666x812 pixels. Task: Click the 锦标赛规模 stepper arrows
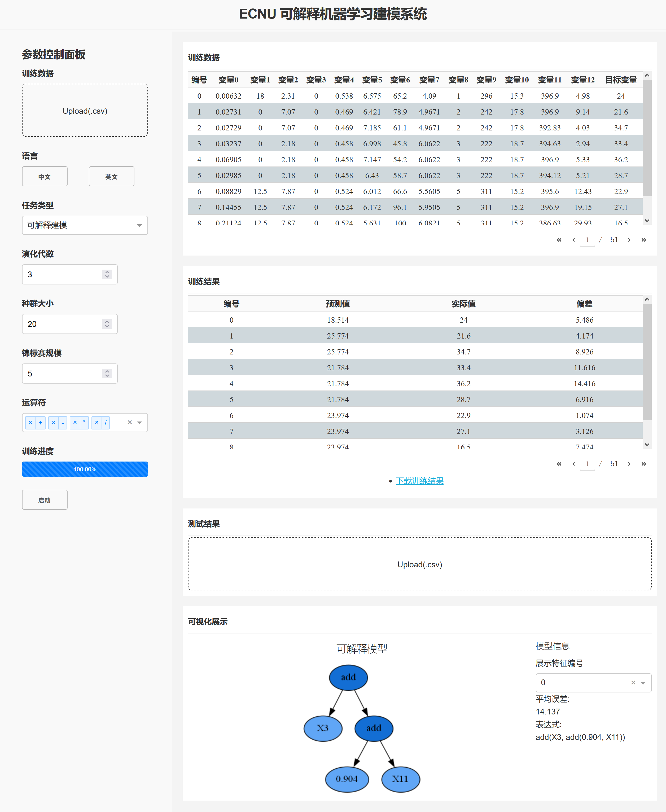(x=107, y=373)
